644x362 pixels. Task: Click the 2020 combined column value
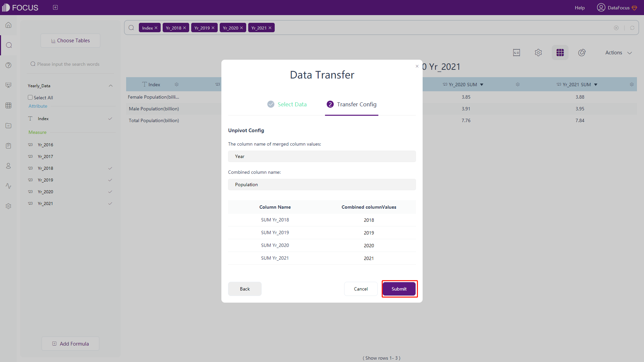369,246
